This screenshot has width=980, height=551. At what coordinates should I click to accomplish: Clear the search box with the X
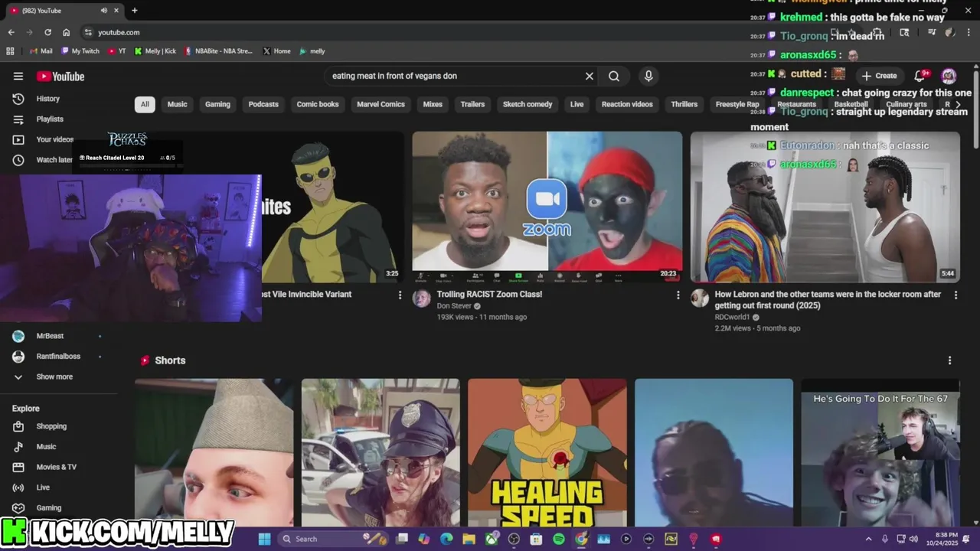click(x=590, y=76)
